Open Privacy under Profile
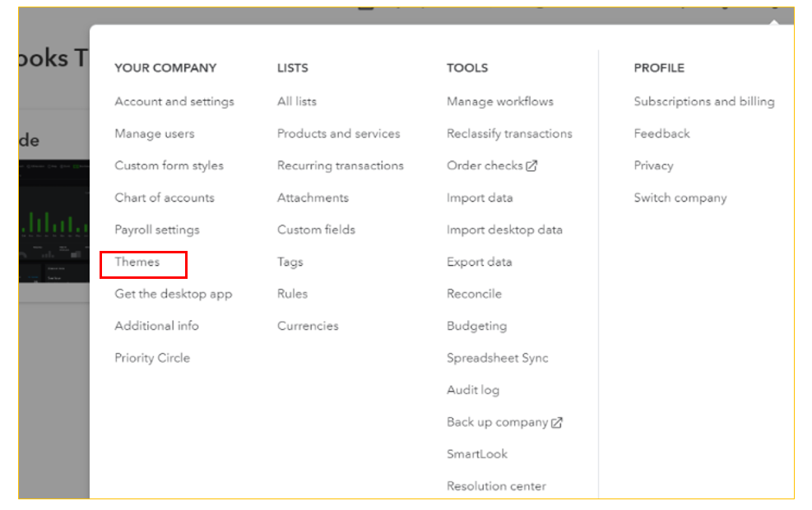 [x=653, y=165]
